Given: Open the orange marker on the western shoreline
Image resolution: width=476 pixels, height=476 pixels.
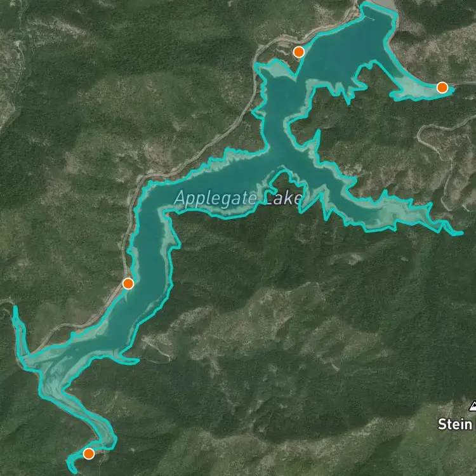Looking at the screenshot, I should [x=128, y=284].
